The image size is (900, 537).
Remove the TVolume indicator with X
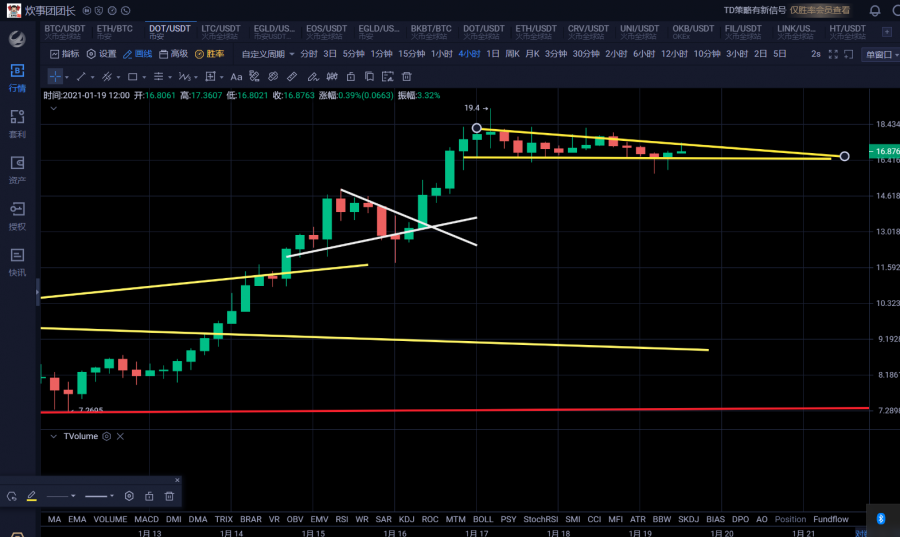(x=120, y=436)
